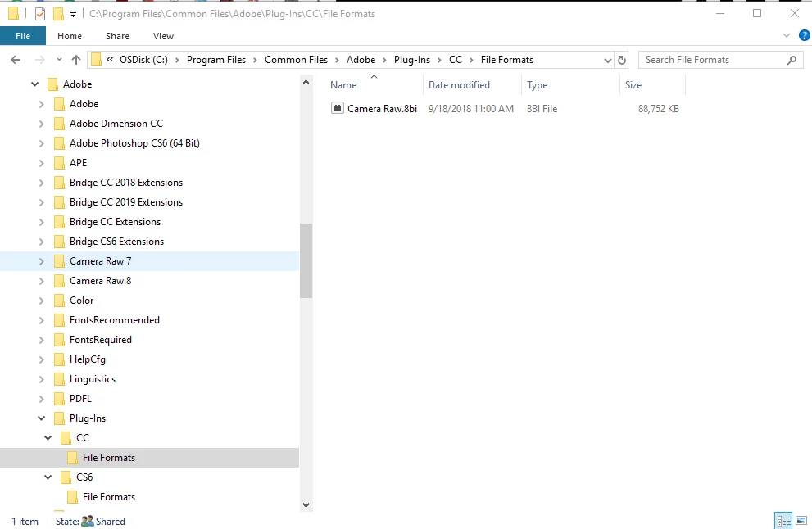Switch to Details view layout

tap(783, 520)
